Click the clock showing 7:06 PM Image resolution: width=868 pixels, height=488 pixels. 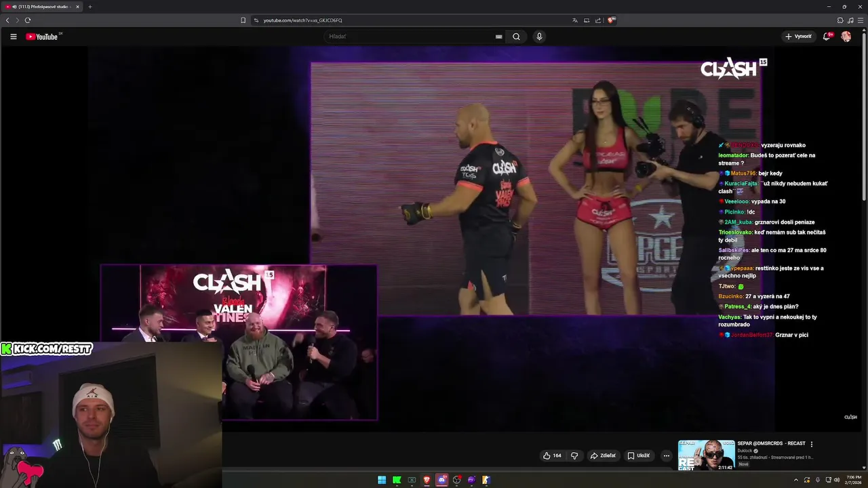[854, 477]
